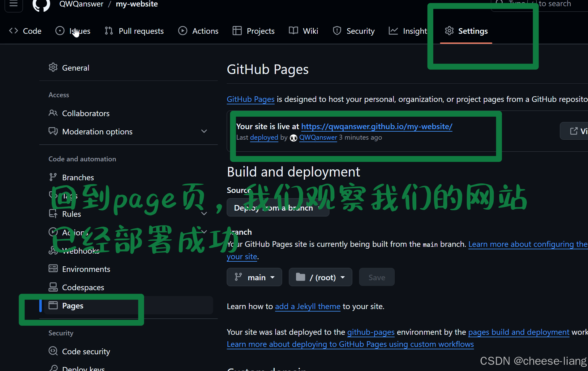
Task: Click the Codespaces icon in sidebar
Action: coord(53,287)
